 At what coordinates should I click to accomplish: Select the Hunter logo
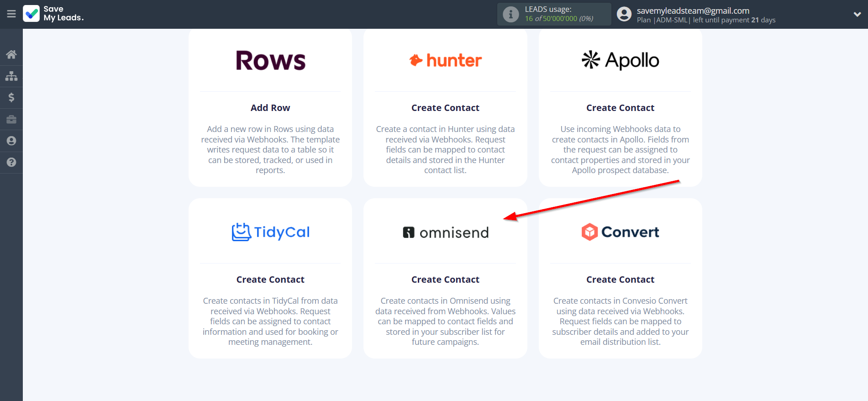click(x=445, y=60)
